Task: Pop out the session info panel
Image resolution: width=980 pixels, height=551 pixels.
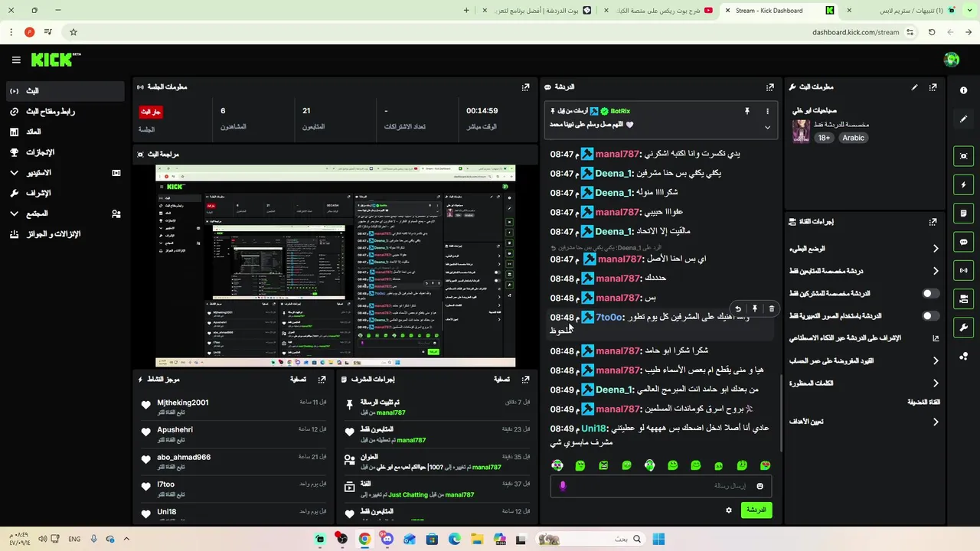Action: 525,87
